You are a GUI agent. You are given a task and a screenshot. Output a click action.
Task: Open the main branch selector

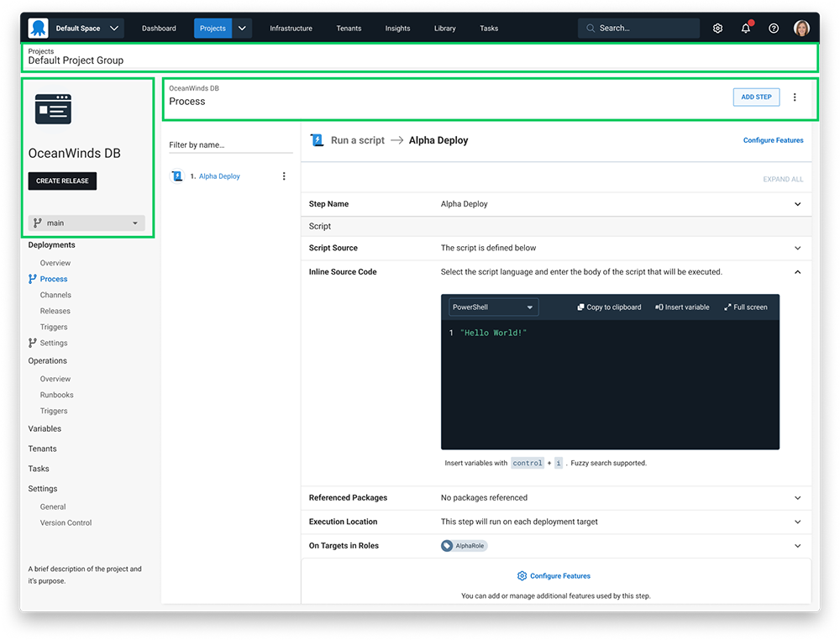pos(87,223)
